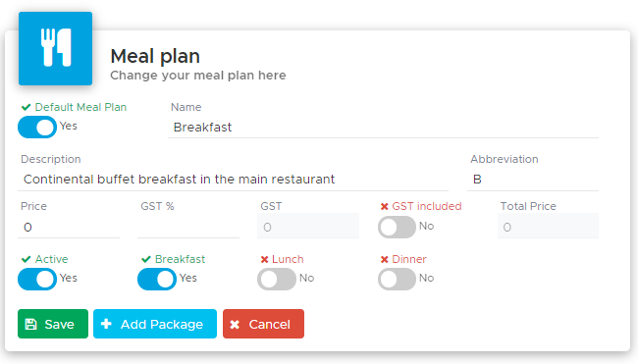This screenshot has width=638, height=364.
Task: Disable the Active toggle
Action: click(x=37, y=279)
